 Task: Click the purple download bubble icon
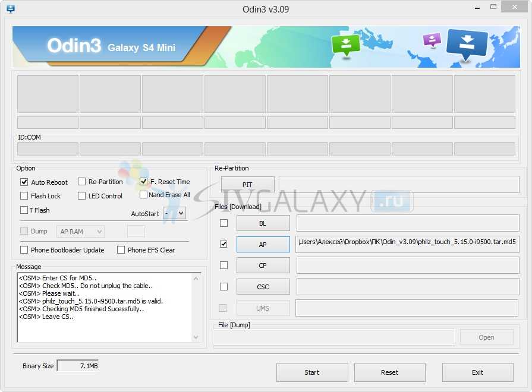point(432,40)
